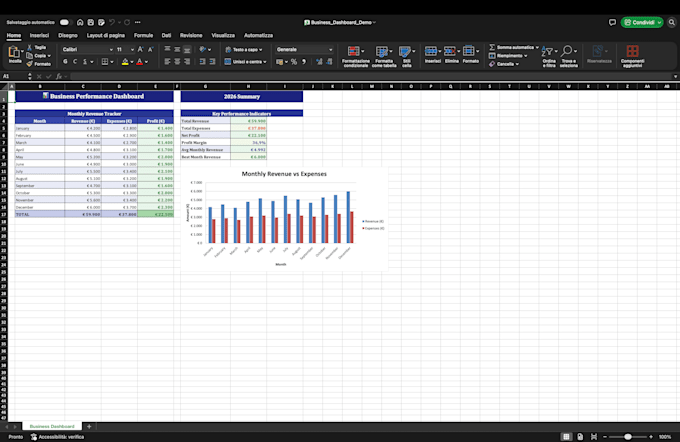The image size is (680, 442).
Task: Switch to Normal view in status bar
Action: click(x=566, y=437)
